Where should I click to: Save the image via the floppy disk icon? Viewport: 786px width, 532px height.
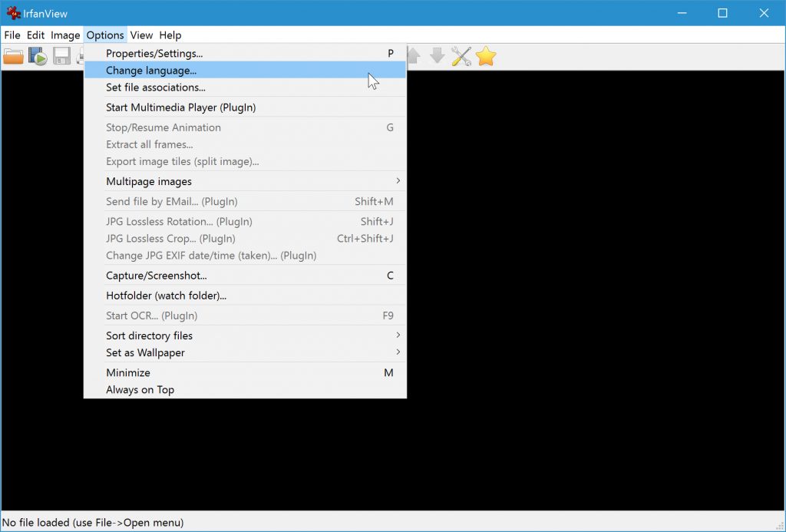(61, 55)
